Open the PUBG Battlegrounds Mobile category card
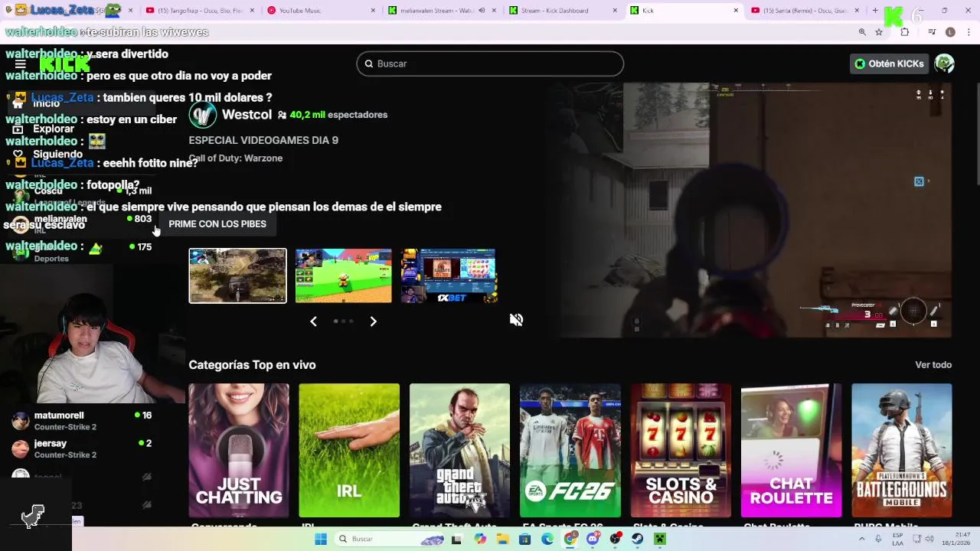Screen dimensions: 980x551 902,450
